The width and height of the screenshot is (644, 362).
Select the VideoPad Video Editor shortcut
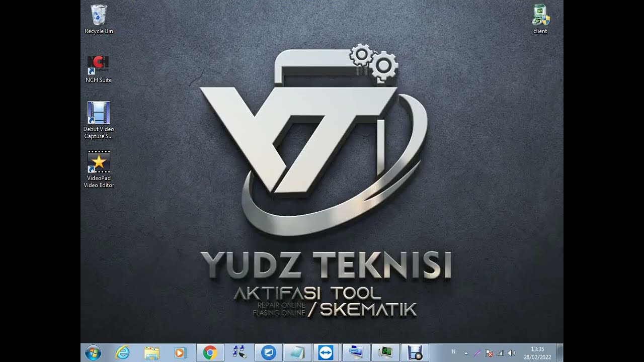tap(99, 169)
